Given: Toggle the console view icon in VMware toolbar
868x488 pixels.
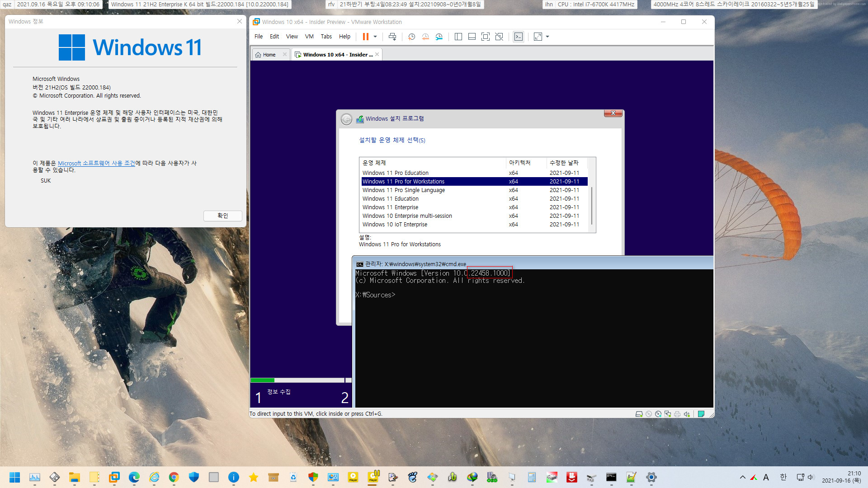Looking at the screenshot, I should (x=519, y=37).
